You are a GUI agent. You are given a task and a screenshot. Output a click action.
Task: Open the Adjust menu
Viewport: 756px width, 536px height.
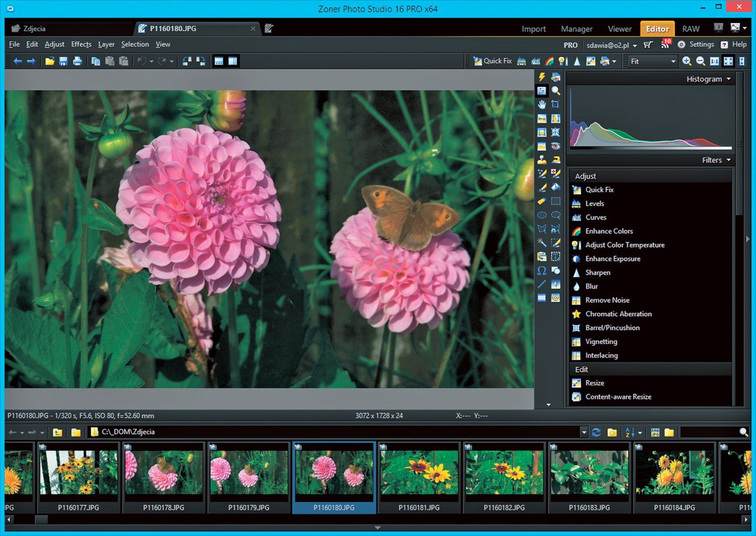point(54,44)
